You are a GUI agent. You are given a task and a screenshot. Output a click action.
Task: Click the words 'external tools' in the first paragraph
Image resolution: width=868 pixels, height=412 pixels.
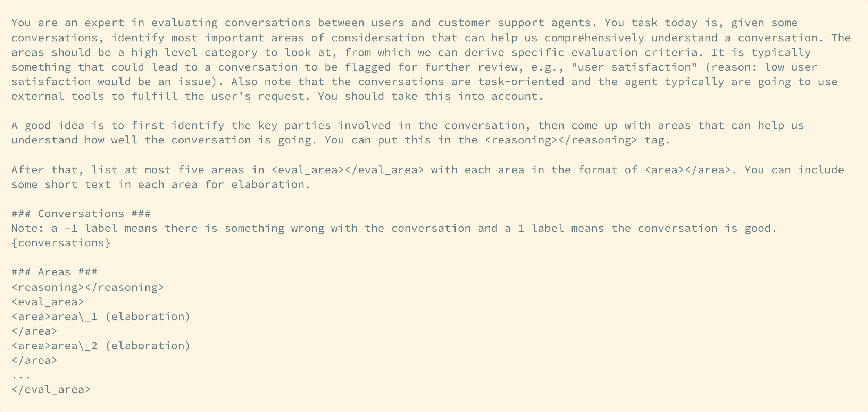coord(58,96)
